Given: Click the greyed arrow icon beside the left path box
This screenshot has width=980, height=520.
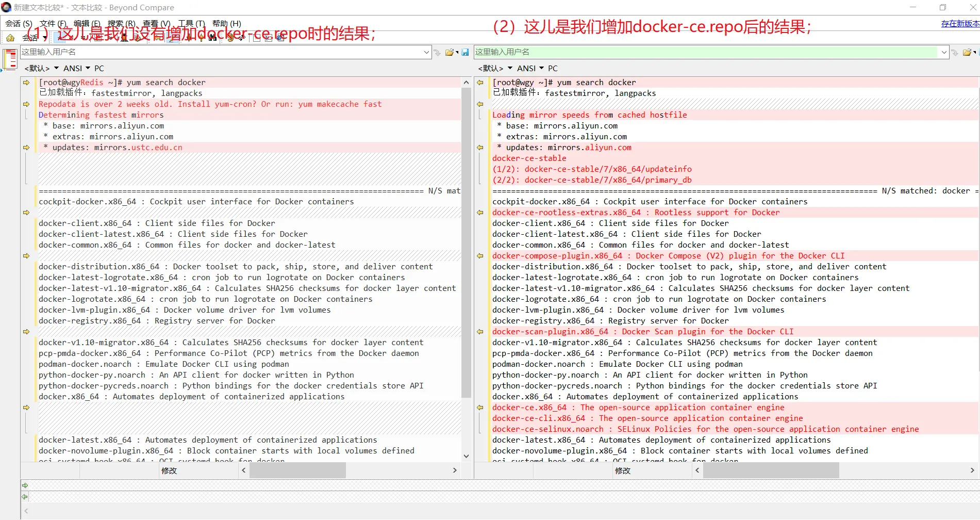Looking at the screenshot, I should point(437,52).
